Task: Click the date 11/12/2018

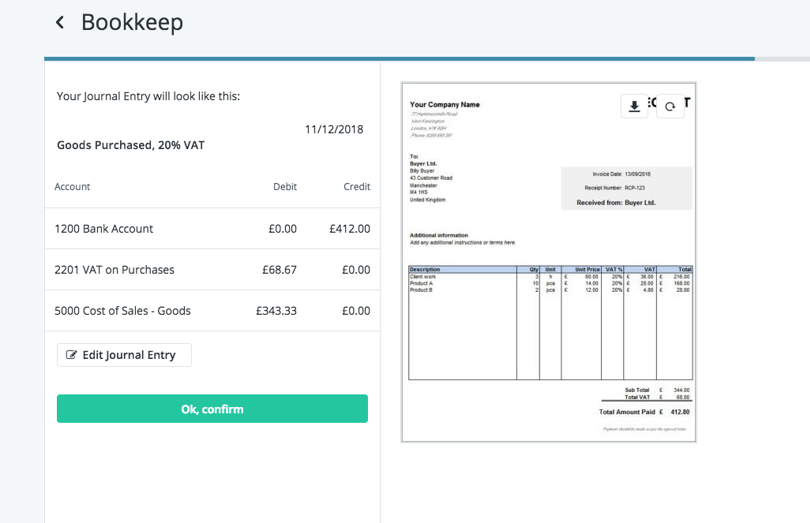Action: pos(334,129)
